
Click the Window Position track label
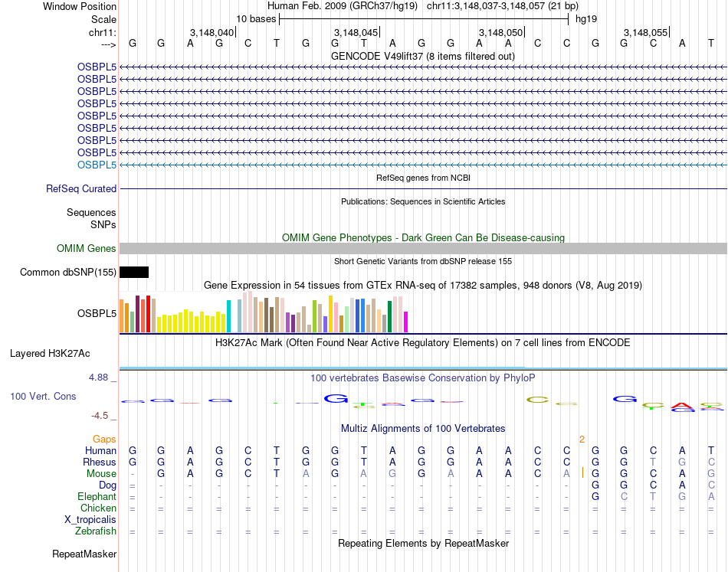tap(80, 6)
